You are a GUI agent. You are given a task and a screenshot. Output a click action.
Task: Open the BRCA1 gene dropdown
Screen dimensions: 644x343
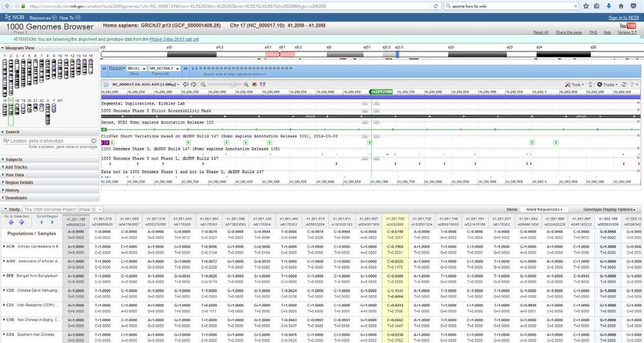click(x=136, y=69)
